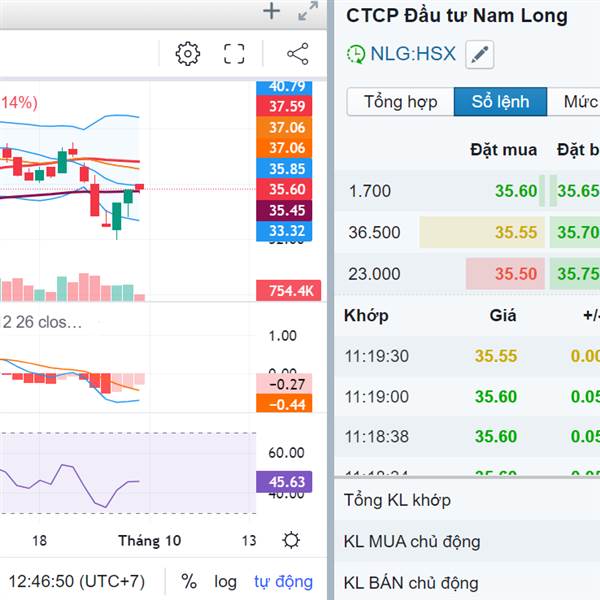This screenshot has height=600, width=600.
Task: Select the NLG:HSX ticker symbol
Action: [x=413, y=54]
